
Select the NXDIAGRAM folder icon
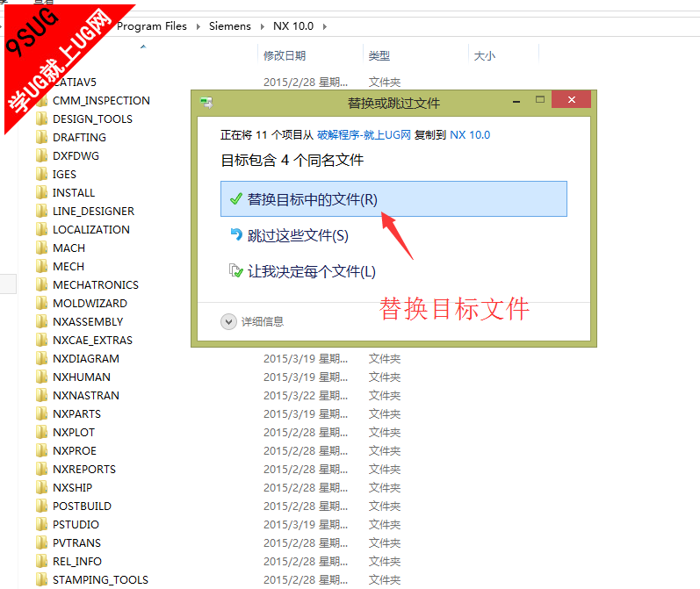pos(42,358)
